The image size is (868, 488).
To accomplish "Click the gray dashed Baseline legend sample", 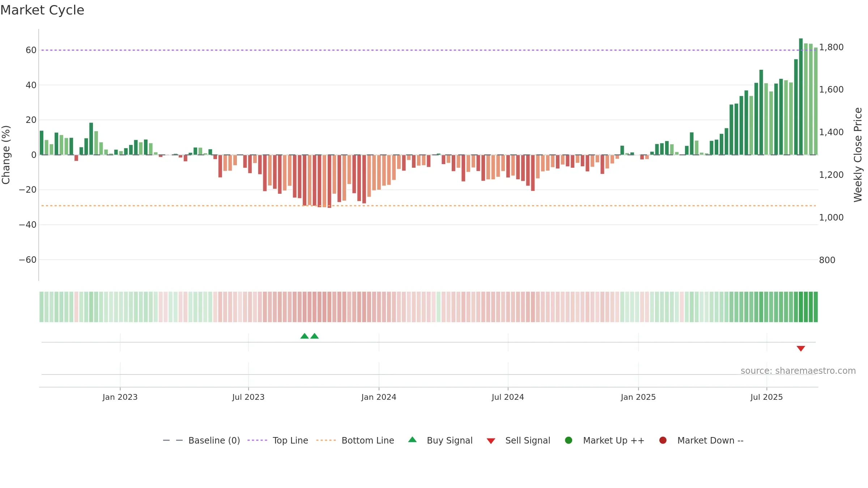I will tap(173, 440).
